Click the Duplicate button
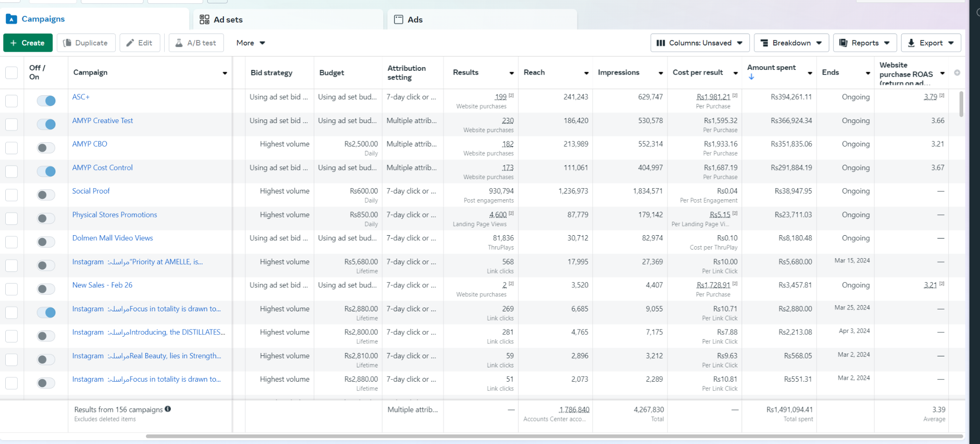Viewport: 980px width, 444px height. point(86,43)
